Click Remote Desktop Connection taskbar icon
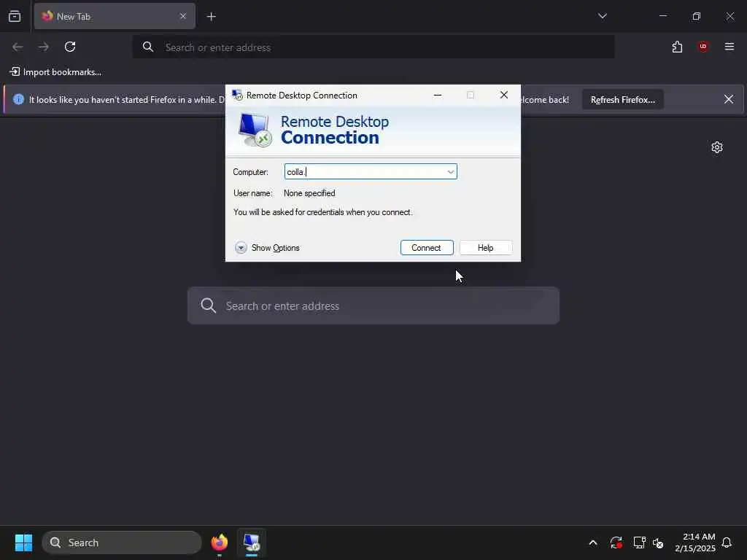 (x=252, y=542)
